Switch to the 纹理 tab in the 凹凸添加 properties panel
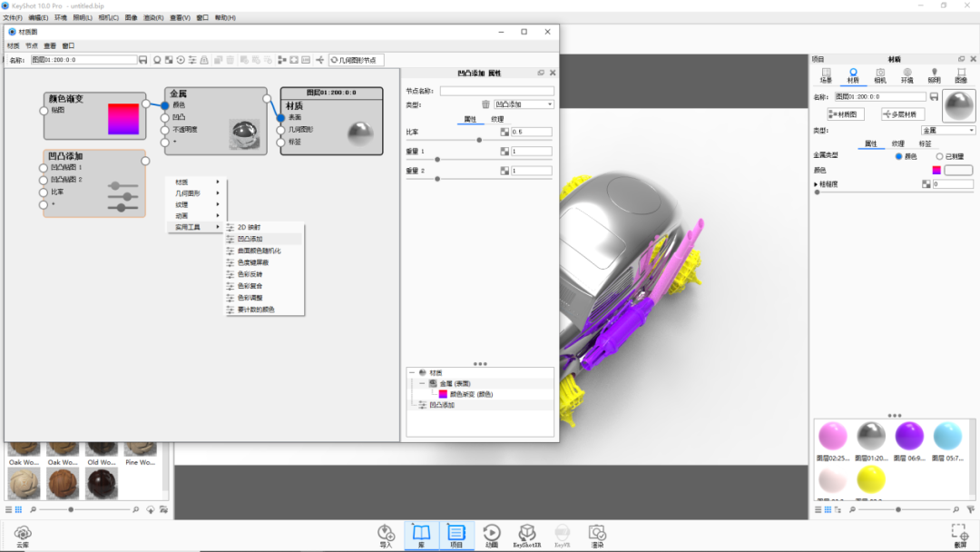Viewport: 980px width, 552px height. coord(497,120)
